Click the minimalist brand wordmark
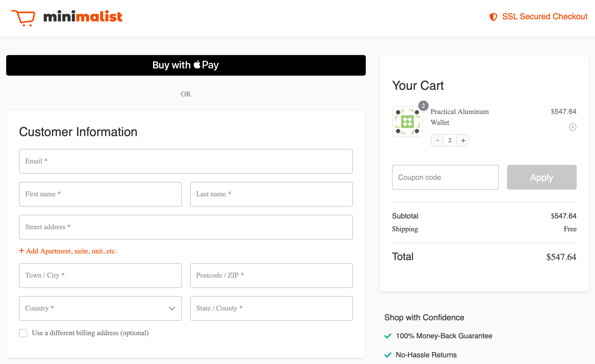 [83, 16]
